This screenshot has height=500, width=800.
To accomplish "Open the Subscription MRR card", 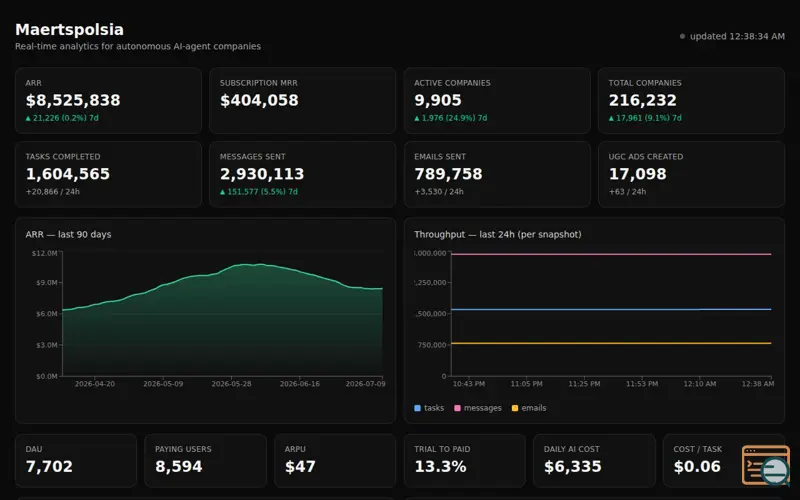I will click(x=303, y=101).
